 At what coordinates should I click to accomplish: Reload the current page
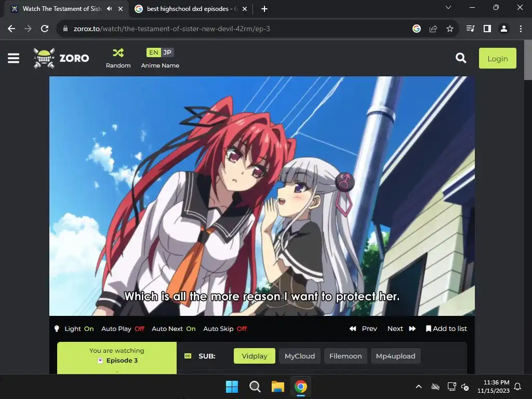(x=45, y=29)
